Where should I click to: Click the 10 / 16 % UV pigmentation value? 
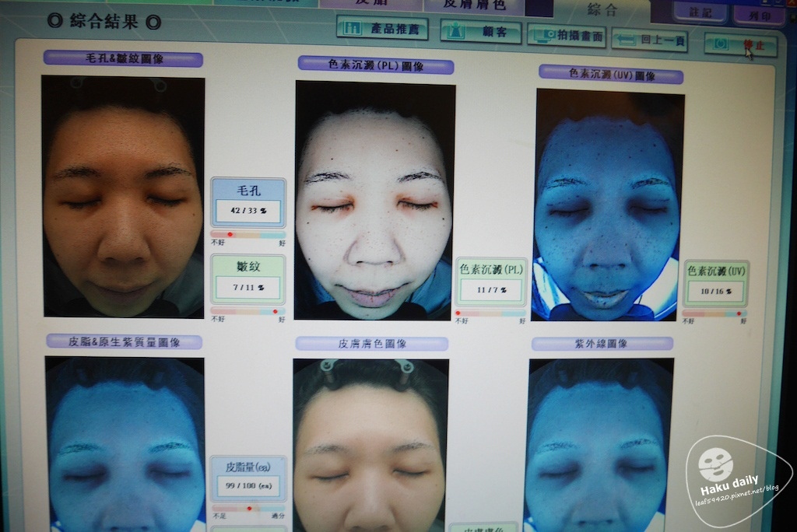715,292
